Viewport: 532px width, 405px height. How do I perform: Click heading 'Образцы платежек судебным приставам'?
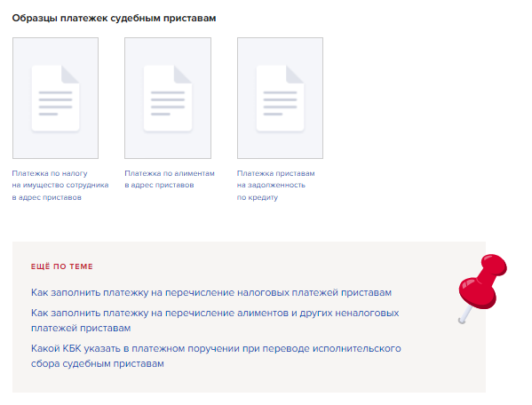[114, 18]
